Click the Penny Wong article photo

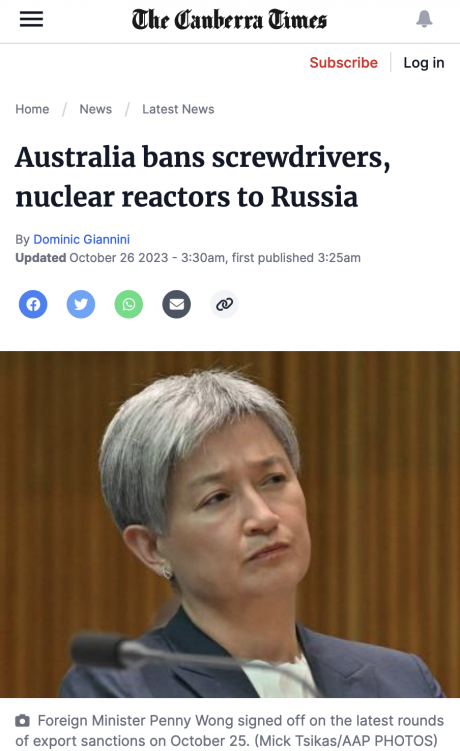(x=230, y=524)
